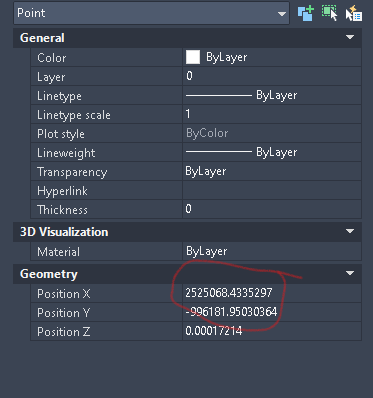Select the Plot style property label
373x398 pixels.
61,134
